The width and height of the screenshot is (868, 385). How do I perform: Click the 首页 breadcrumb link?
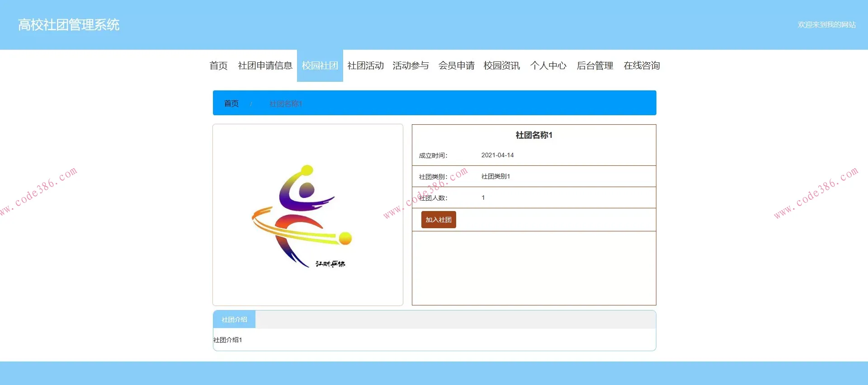coord(231,103)
